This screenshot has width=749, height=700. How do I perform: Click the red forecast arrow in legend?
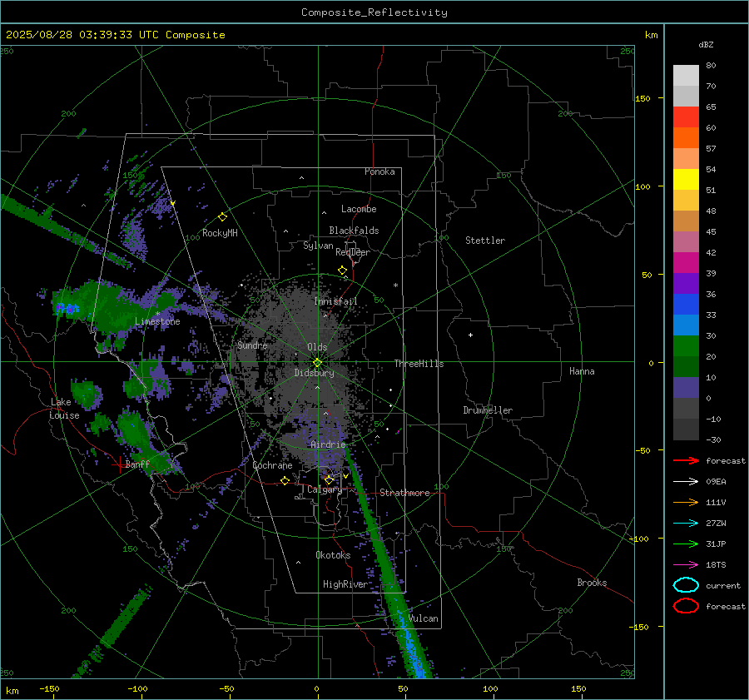click(x=686, y=460)
